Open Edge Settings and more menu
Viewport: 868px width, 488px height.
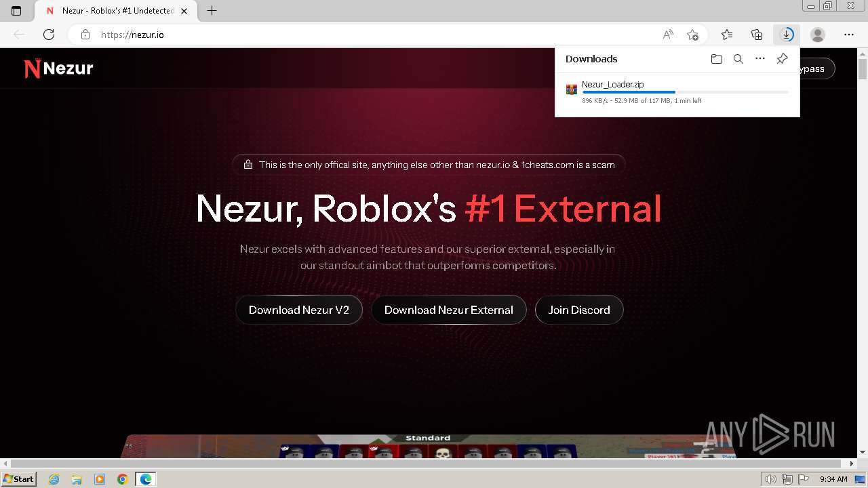coord(849,35)
